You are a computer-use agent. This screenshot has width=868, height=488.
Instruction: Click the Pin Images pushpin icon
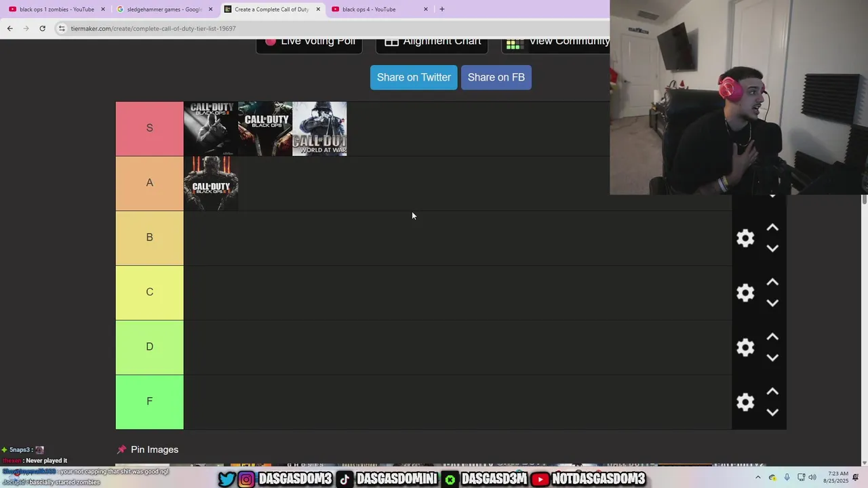[121, 449]
